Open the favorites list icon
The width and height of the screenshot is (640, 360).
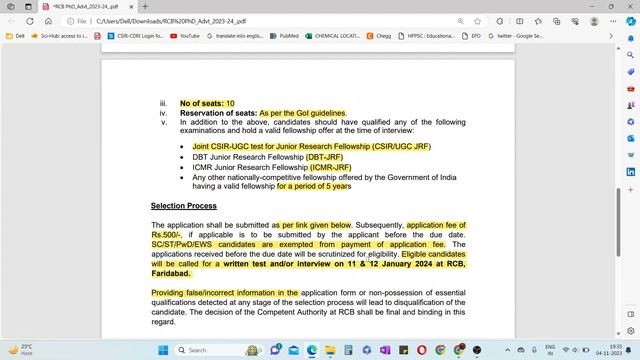pyautogui.click(x=538, y=21)
